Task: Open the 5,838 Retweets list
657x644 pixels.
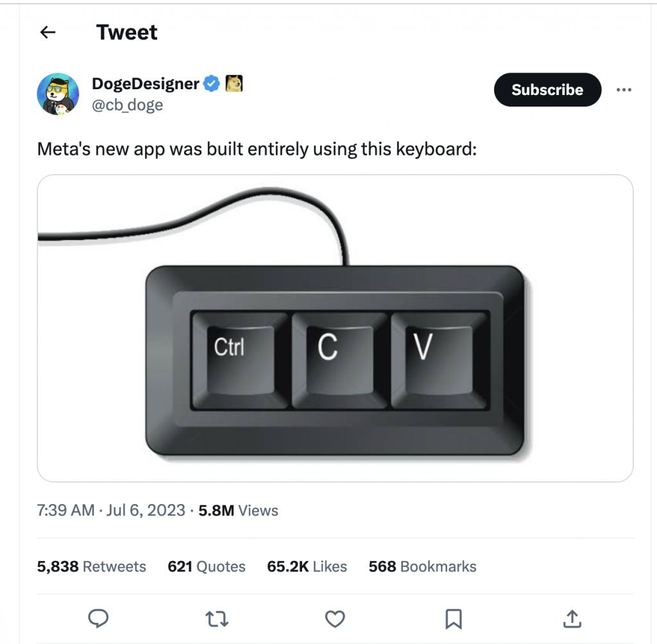Action: [92, 566]
